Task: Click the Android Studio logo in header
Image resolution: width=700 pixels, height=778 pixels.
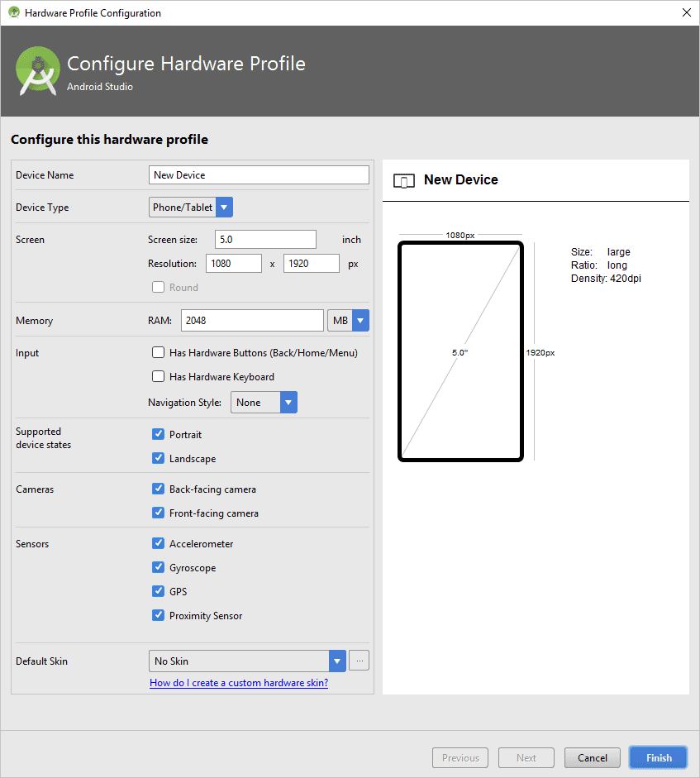Action: pos(38,71)
